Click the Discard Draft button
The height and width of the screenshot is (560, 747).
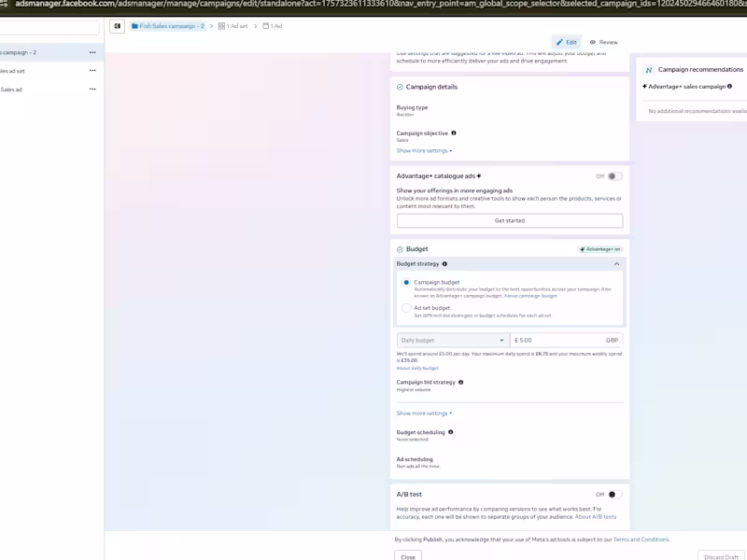click(721, 556)
